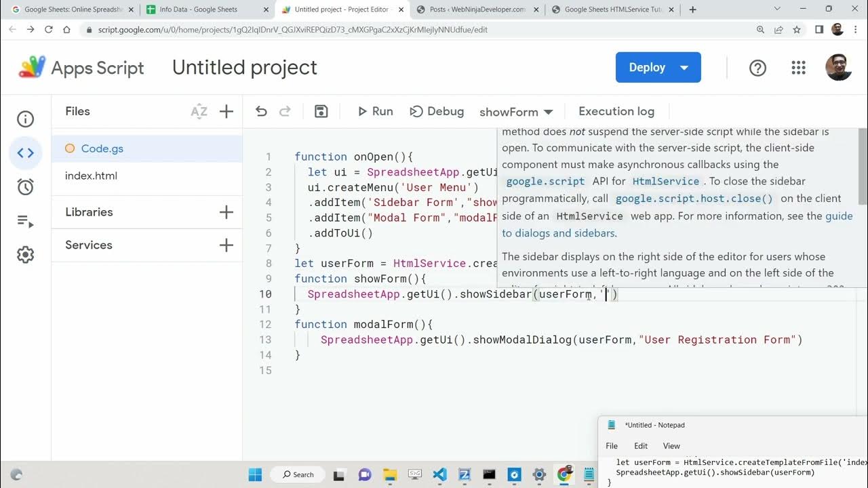Open the Google apps grid icon
Image resolution: width=868 pixels, height=488 pixels.
point(798,68)
